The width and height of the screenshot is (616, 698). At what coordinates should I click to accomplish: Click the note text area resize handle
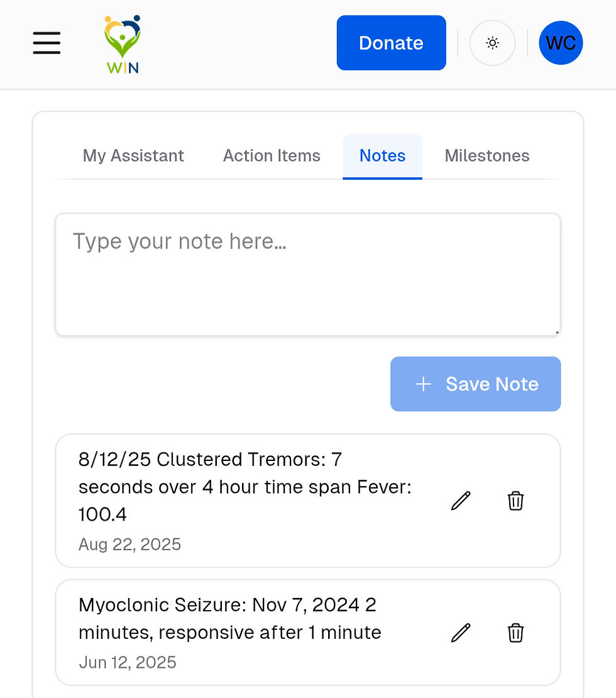pyautogui.click(x=556, y=332)
